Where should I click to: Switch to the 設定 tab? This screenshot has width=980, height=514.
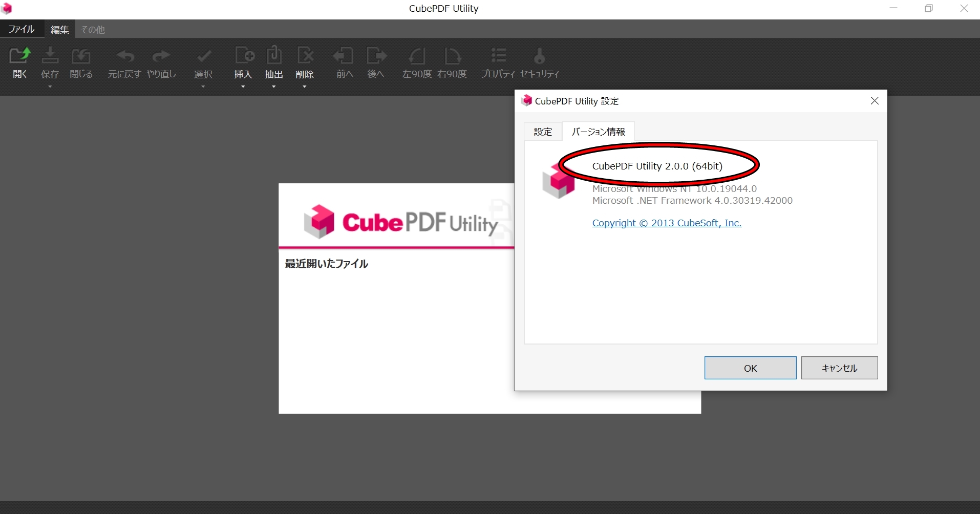click(x=543, y=132)
